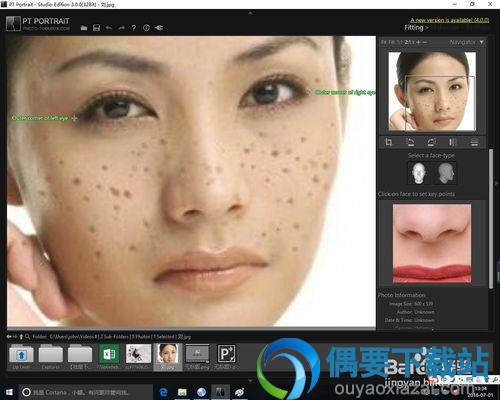Open the 'A new version is available' link
The width and height of the screenshot is (500, 400).
(450, 20)
